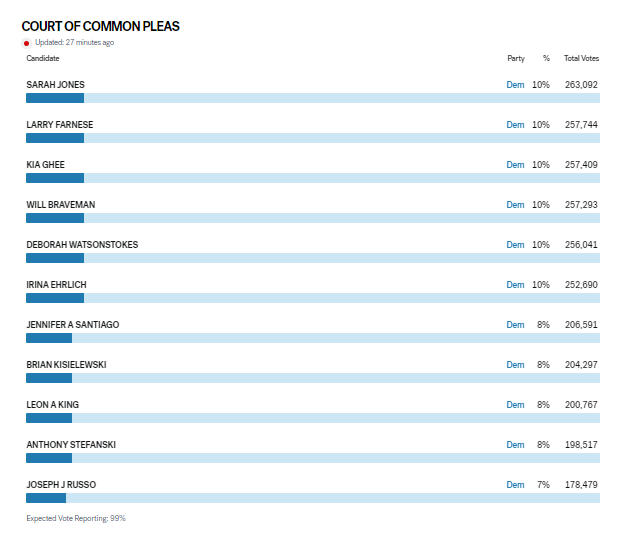The width and height of the screenshot is (623, 534).
Task: Select candidate Jennifer A Santiago
Action: pyautogui.click(x=73, y=325)
